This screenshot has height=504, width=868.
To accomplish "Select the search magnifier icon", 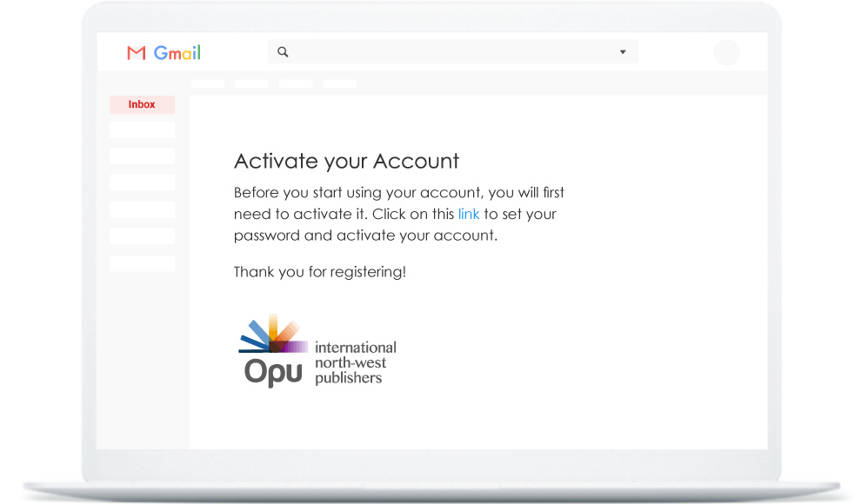I will [x=283, y=52].
